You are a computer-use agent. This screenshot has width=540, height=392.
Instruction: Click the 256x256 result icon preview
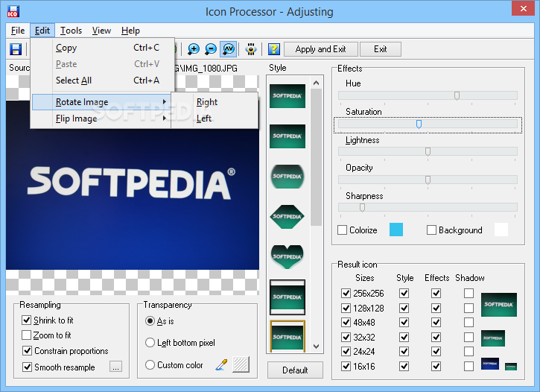point(499,305)
